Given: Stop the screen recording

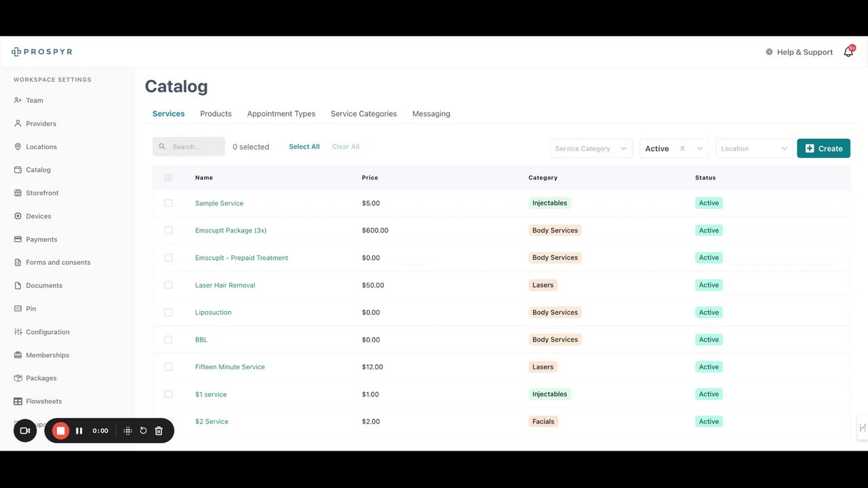Looking at the screenshot, I should pos(60,430).
